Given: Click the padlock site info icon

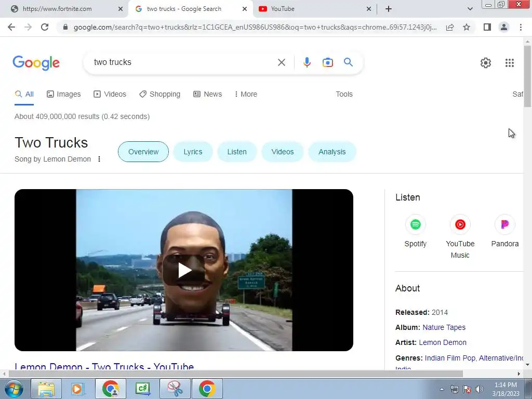Looking at the screenshot, I should tap(65, 27).
